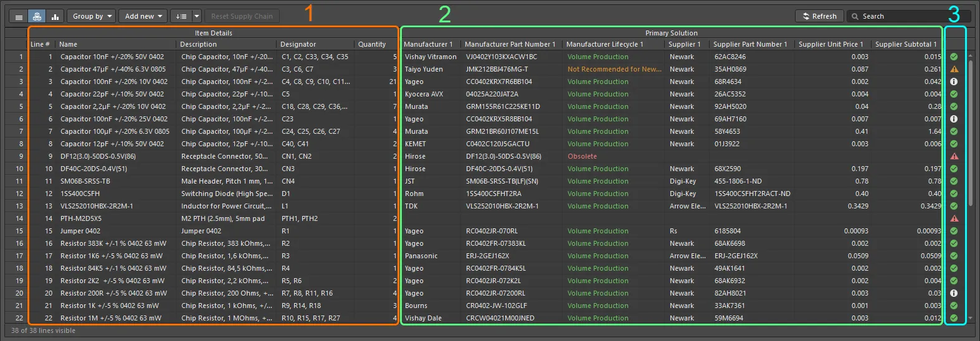
Task: Expand the arrow next to sort icon
Action: coord(197,16)
